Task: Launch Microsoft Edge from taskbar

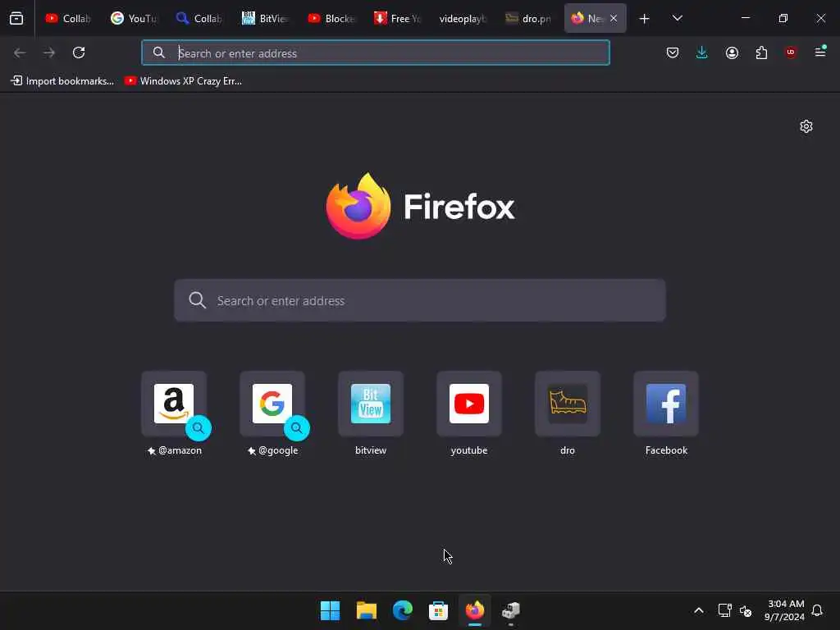Action: coord(402,610)
